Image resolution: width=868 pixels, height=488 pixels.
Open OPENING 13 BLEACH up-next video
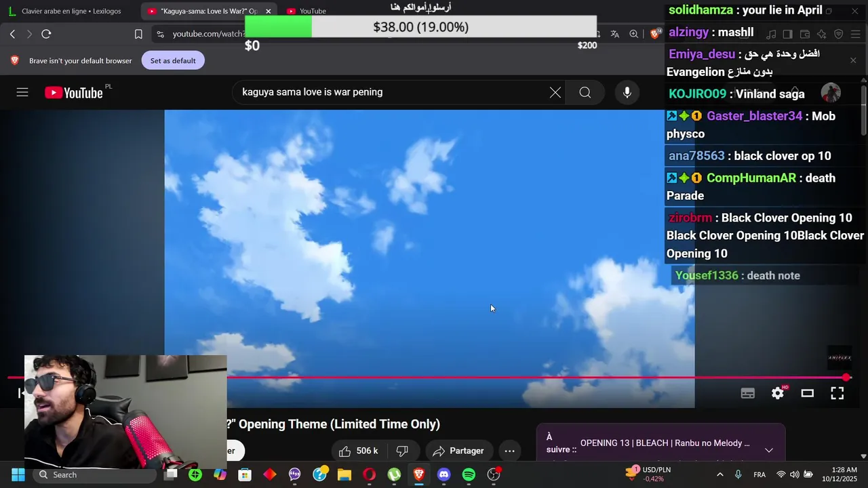point(665,443)
